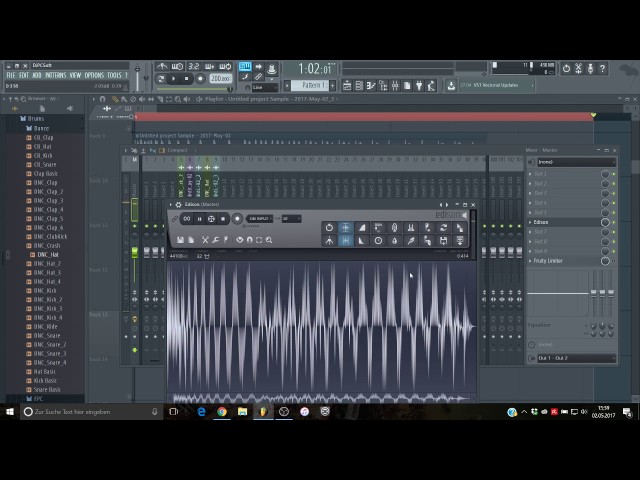The width and height of the screenshot is (640, 480).
Task: Select Kick Basic sample in the browser
Action: [45, 380]
